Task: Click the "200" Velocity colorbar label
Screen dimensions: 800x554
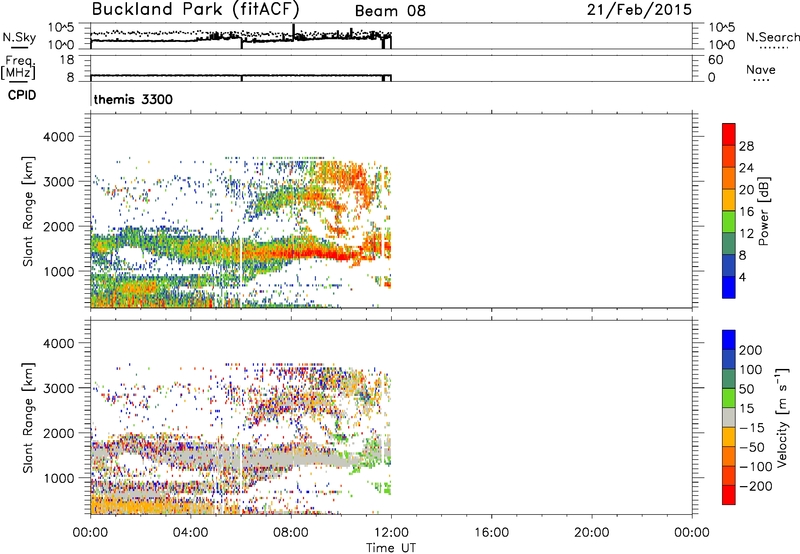Action: coord(751,350)
